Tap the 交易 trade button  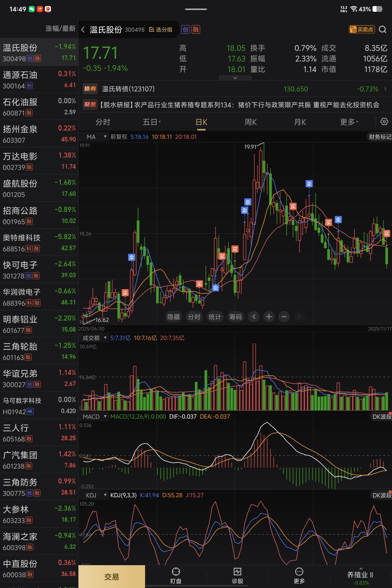(112, 577)
